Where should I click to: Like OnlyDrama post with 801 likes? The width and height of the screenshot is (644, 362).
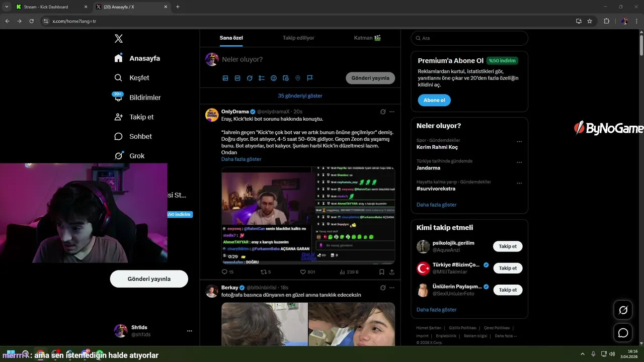pyautogui.click(x=307, y=272)
